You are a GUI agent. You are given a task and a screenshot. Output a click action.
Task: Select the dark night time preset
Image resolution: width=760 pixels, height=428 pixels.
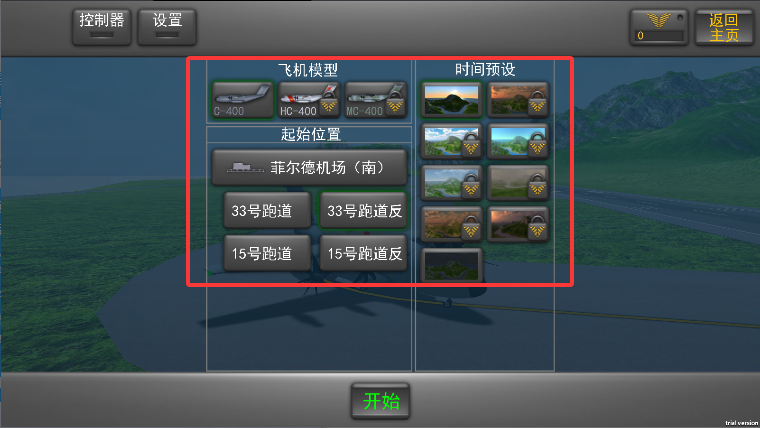(451, 266)
